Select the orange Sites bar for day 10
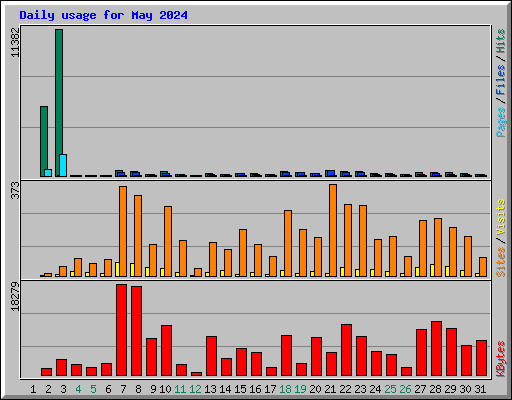 [168, 241]
